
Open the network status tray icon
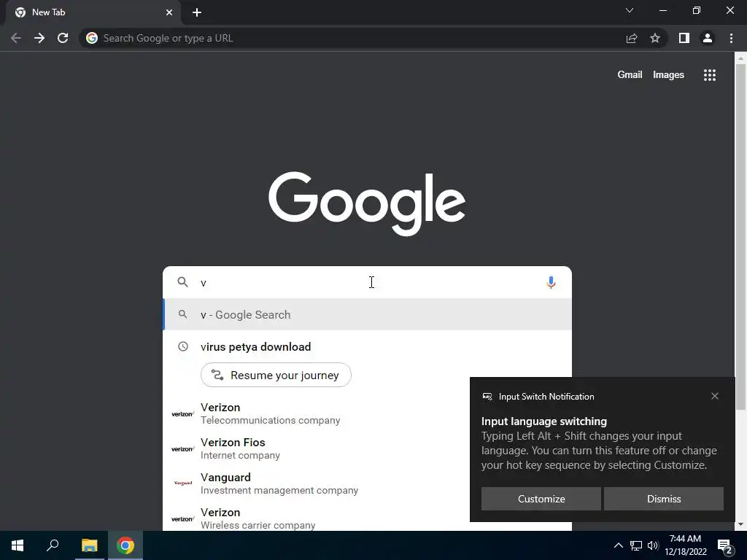636,545
